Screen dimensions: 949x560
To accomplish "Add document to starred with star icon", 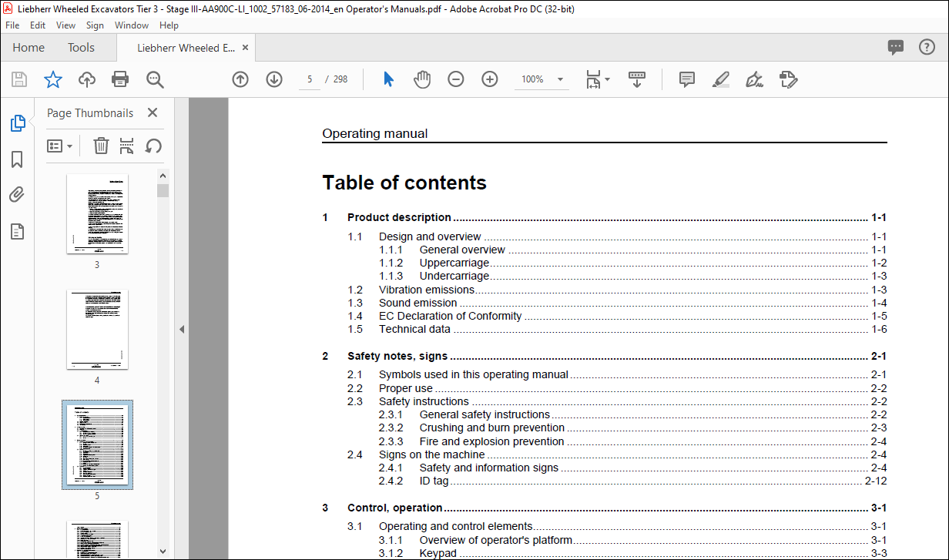I will click(x=52, y=79).
